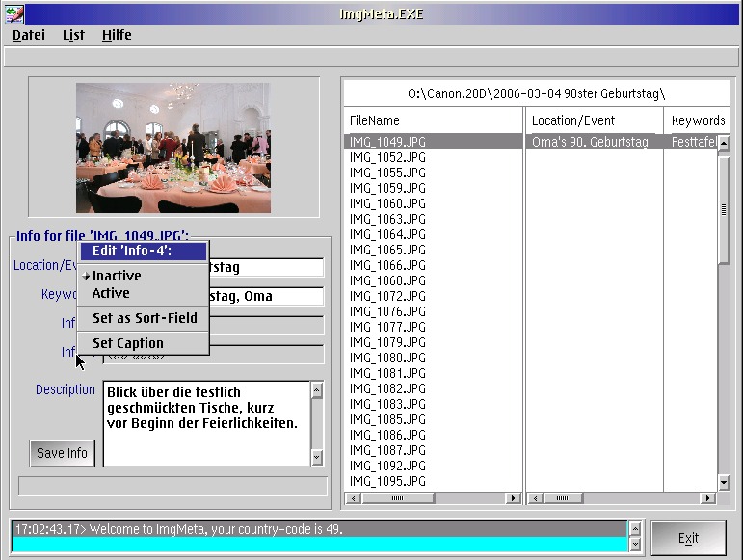
Task: Select file IMG_1066.JPG in list
Action: coord(433,265)
